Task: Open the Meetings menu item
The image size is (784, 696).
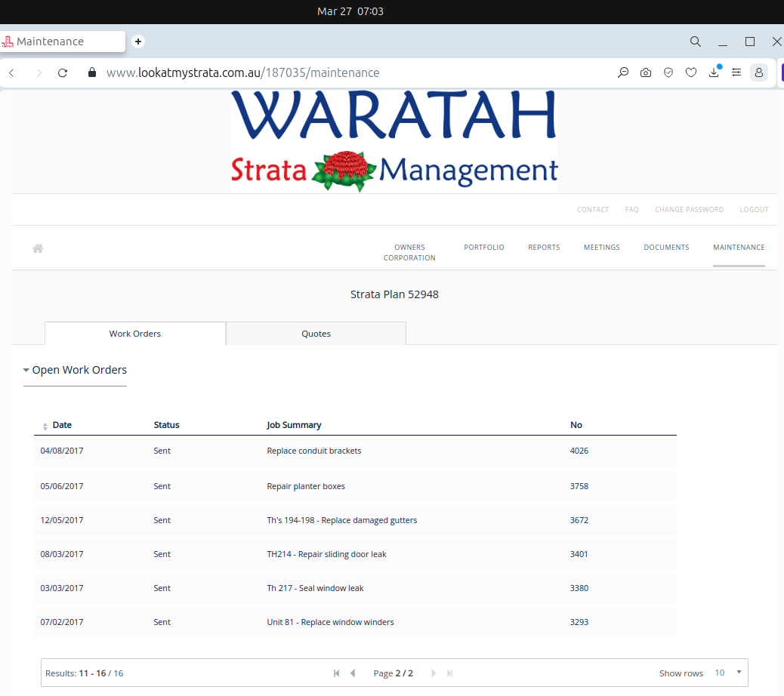Action: coord(602,248)
